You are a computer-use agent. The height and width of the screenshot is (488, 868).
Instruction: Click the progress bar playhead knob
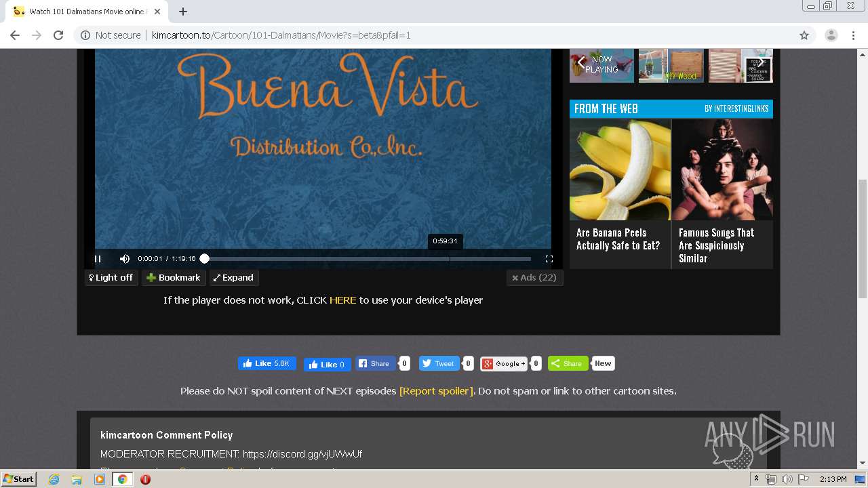[x=204, y=259]
